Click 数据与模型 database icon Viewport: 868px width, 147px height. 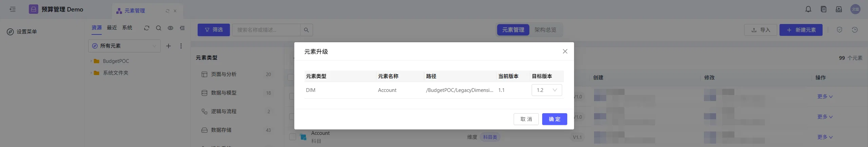tap(204, 93)
